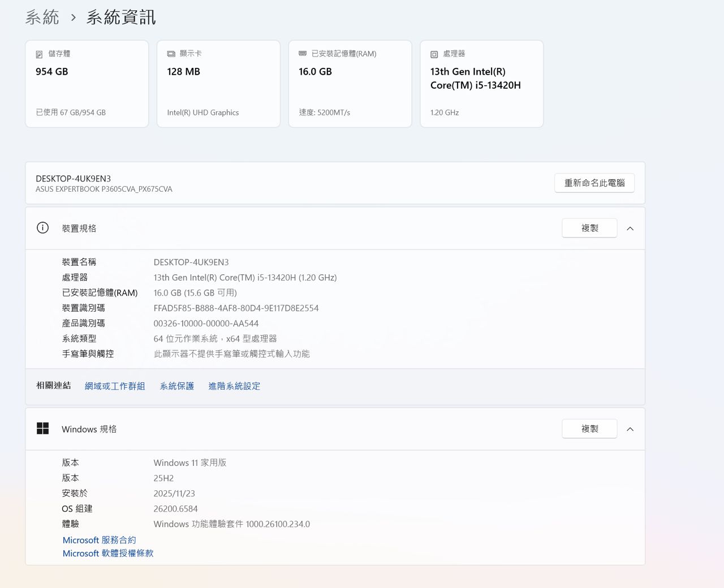Image resolution: width=724 pixels, height=588 pixels.
Task: Collapse the Windows 規格 section with its chevron
Action: [630, 429]
